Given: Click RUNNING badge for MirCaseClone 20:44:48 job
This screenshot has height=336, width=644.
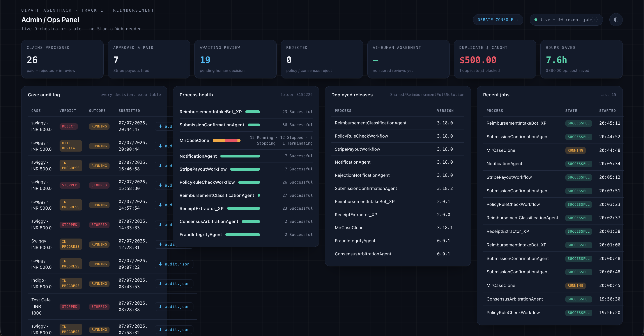Looking at the screenshot, I should pyautogui.click(x=575, y=150).
